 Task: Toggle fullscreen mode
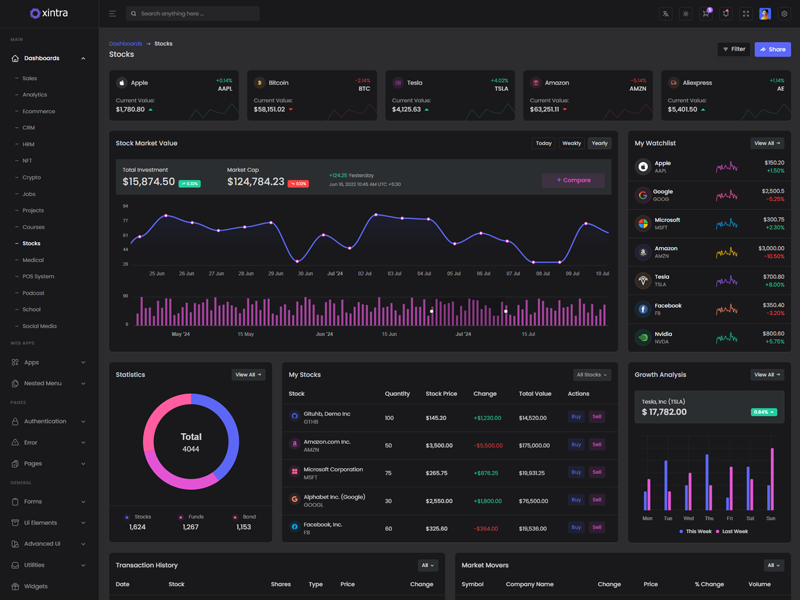point(745,14)
